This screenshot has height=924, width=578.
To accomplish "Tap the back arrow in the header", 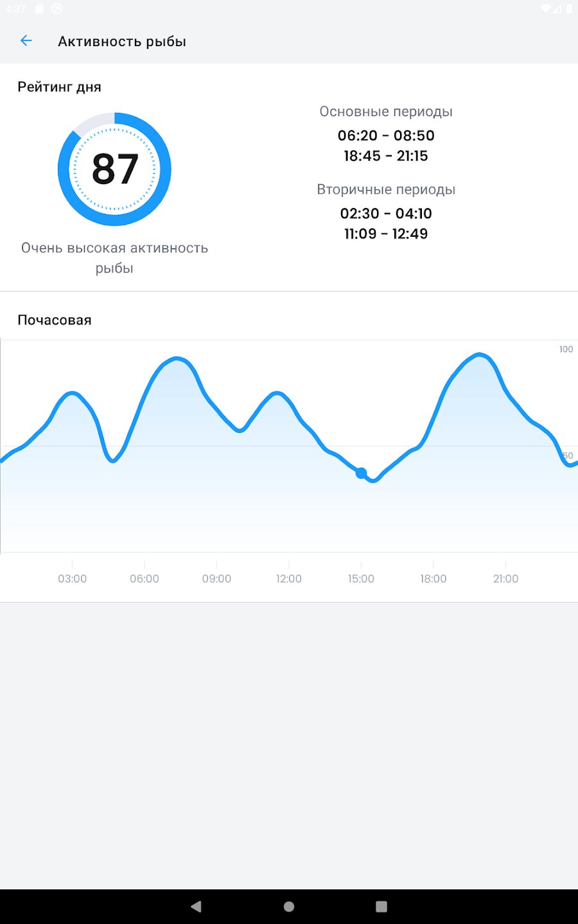I will pyautogui.click(x=26, y=41).
